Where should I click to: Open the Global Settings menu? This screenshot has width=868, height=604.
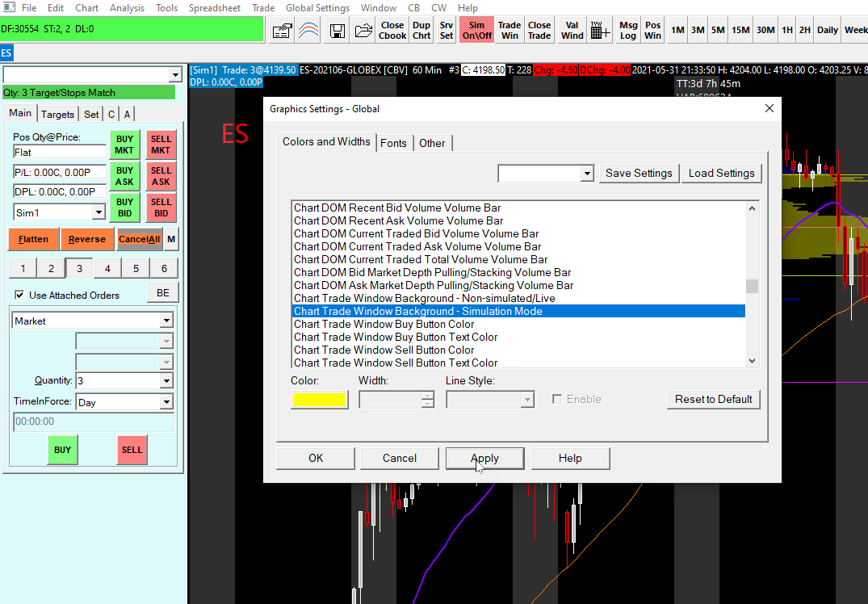point(318,8)
